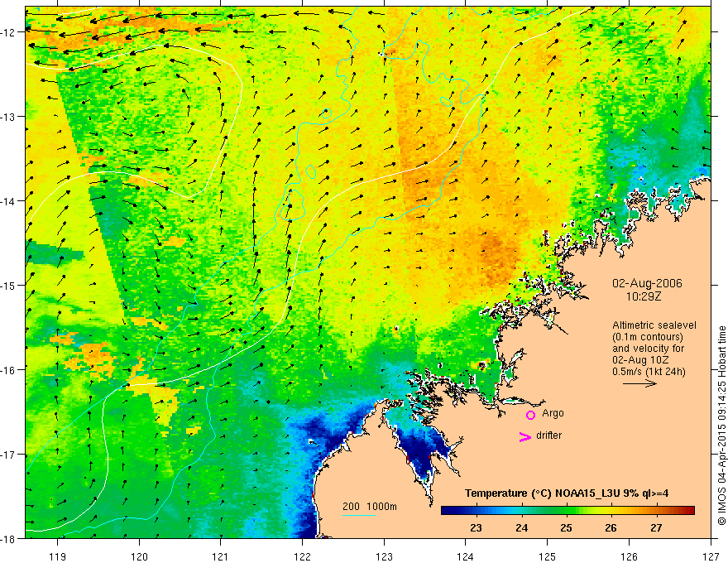Click the longitude axis label '120'
This screenshot has height=563, width=728.
click(x=139, y=556)
